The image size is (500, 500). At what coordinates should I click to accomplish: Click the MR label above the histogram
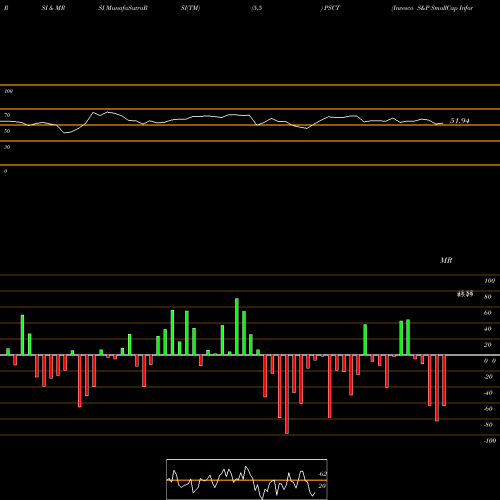(x=446, y=260)
